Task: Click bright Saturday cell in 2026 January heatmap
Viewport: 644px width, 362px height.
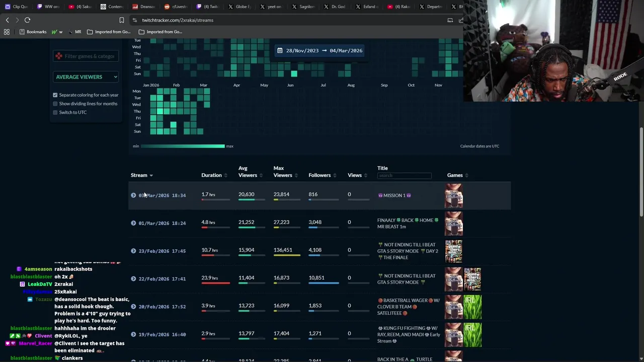Action: pos(173,125)
